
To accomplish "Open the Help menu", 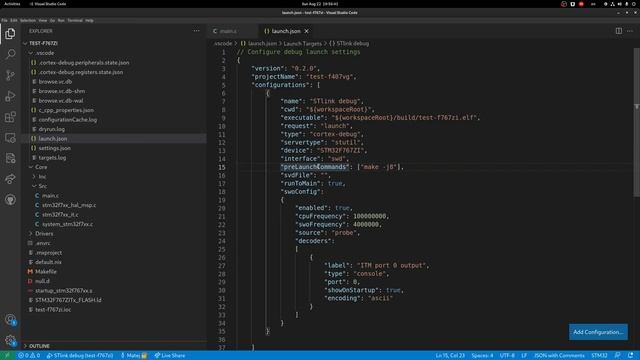I will click(89, 20).
